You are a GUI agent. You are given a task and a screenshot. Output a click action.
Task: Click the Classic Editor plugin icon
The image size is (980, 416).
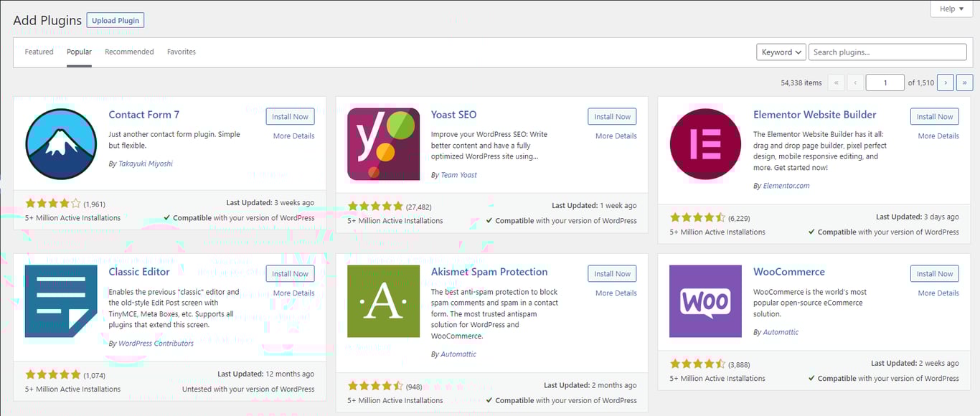tap(61, 301)
